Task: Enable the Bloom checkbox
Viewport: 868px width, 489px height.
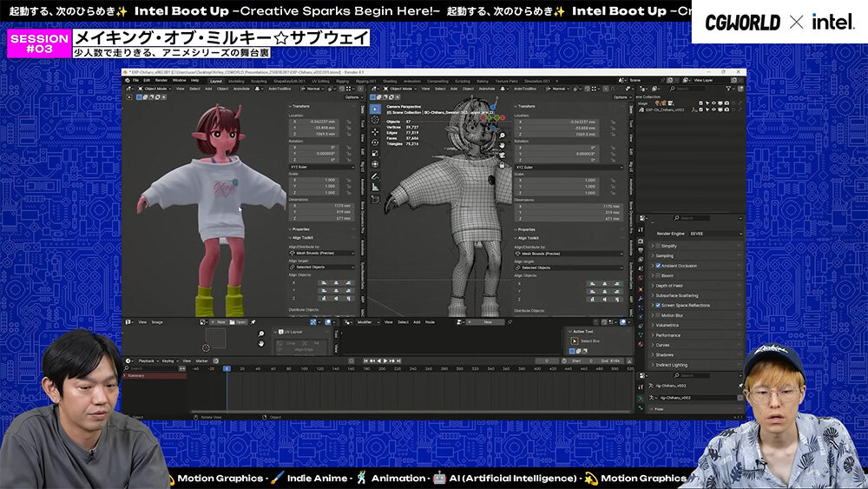Action: [658, 275]
